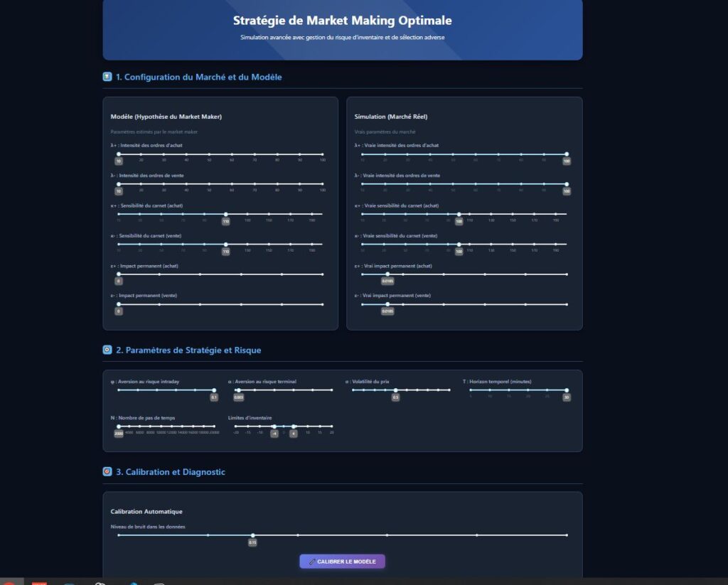
Task: Click the λ+ true buy intensity slider handle
Action: pos(567,154)
